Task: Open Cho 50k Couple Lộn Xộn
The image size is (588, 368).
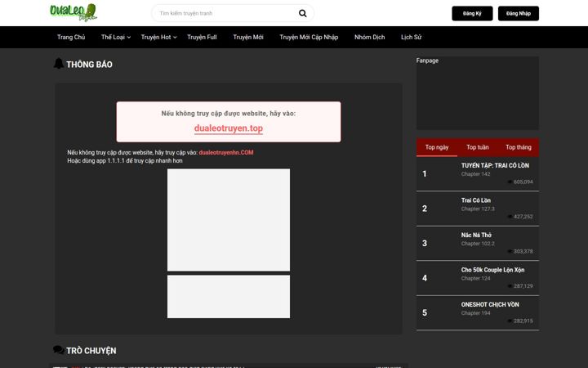Action: coord(492,270)
